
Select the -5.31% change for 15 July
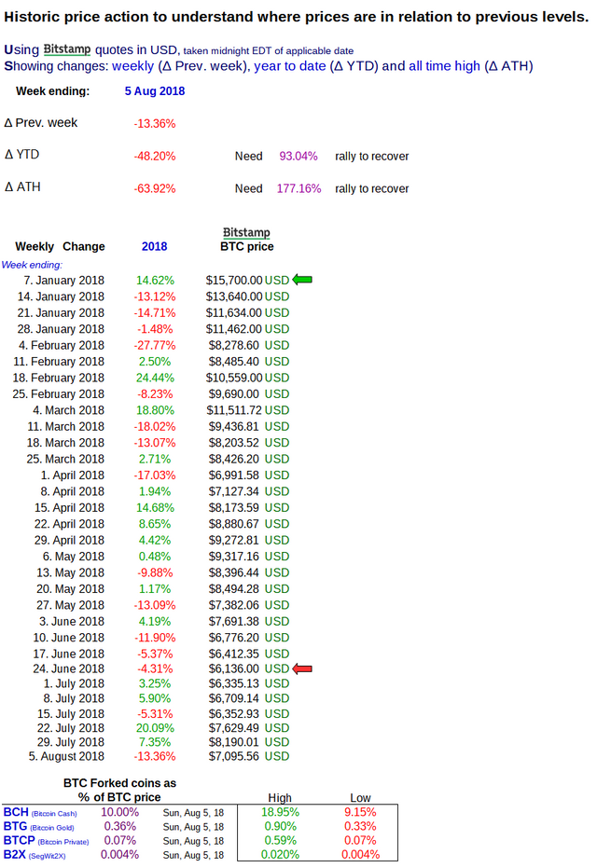click(x=155, y=713)
